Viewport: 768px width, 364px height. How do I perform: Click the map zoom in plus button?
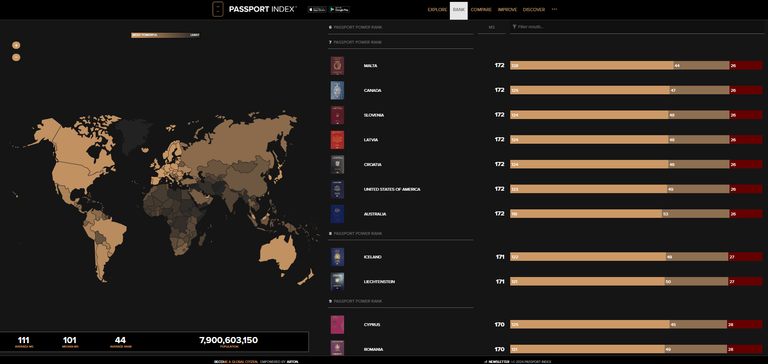pyautogui.click(x=16, y=45)
